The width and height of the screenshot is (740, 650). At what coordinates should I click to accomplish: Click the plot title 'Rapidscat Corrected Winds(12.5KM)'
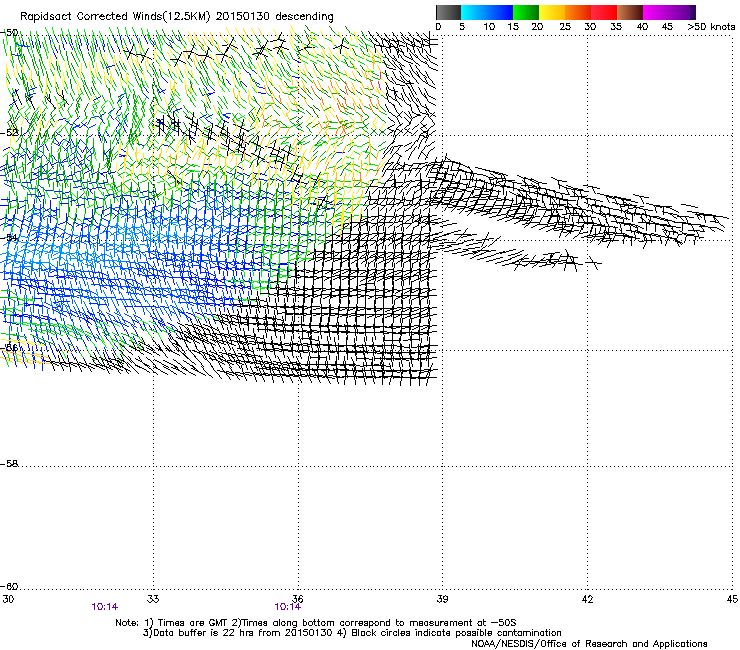coord(115,17)
